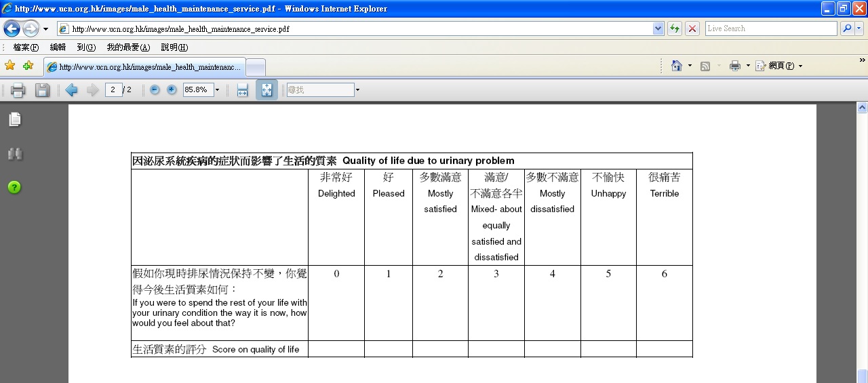This screenshot has width=868, height=383.
Task: Show more command bar items chevron
Action: (x=862, y=60)
